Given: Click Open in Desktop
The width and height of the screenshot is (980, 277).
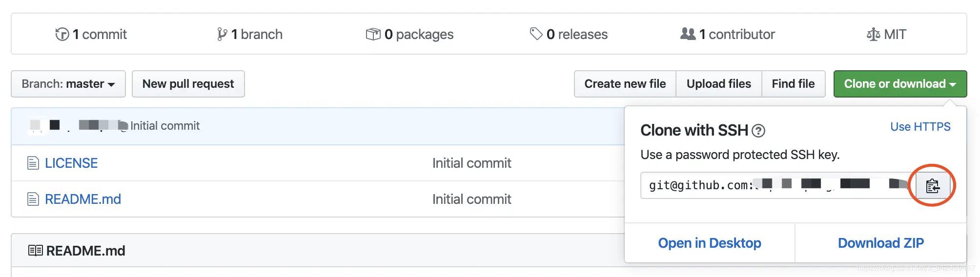Looking at the screenshot, I should (x=710, y=243).
